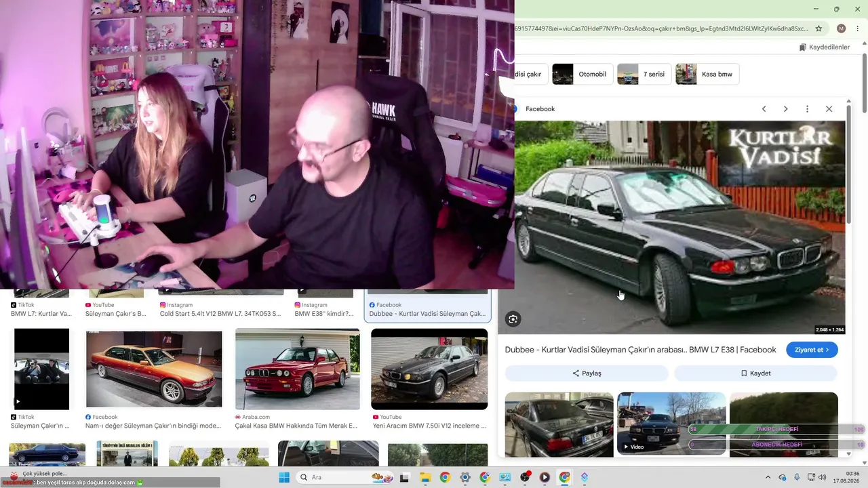Open 'Cold Start 5.4lt V12 BMW L7' result
Screen dimensions: 868x488
coord(220,314)
